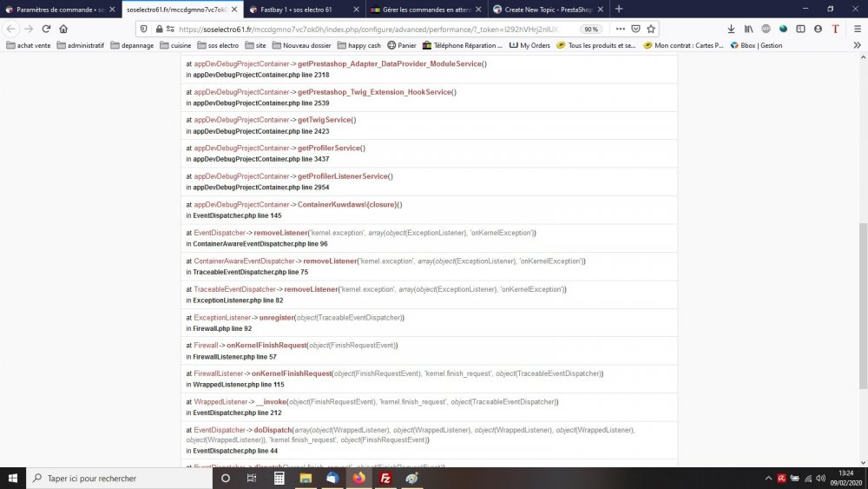Close the Fastbay 1 tab

[356, 10]
